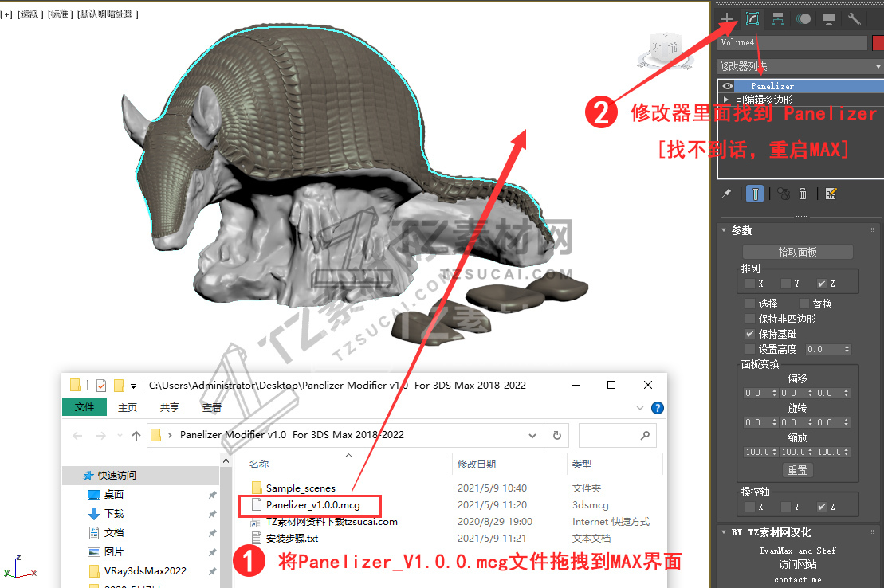Screen dimensions: 884x588
Task: Open the Motion panel tab
Action: 803,19
